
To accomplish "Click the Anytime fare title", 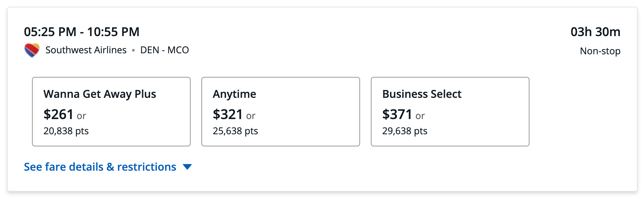I will coord(234,94).
